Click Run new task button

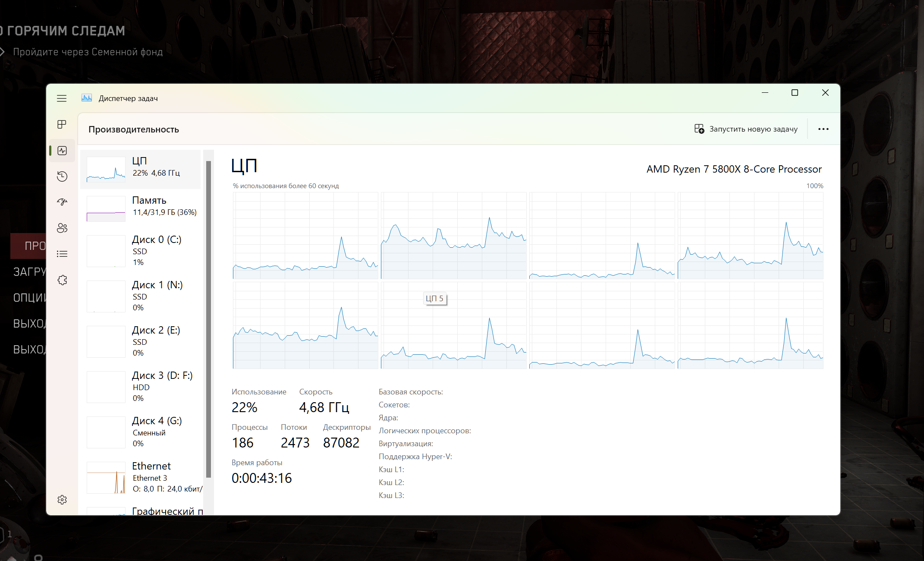click(x=746, y=129)
